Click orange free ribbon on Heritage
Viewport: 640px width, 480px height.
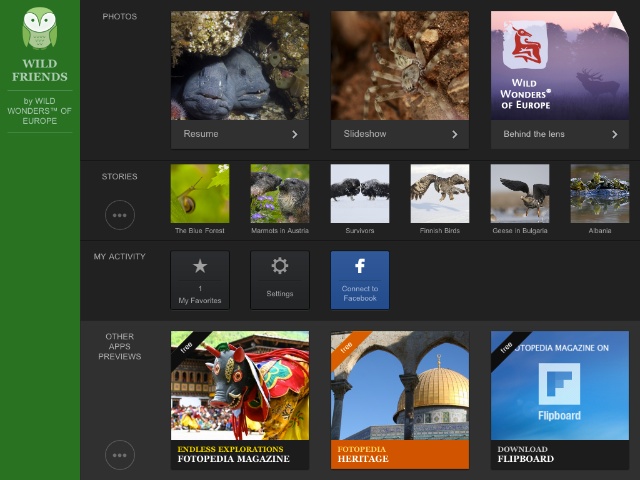click(347, 346)
